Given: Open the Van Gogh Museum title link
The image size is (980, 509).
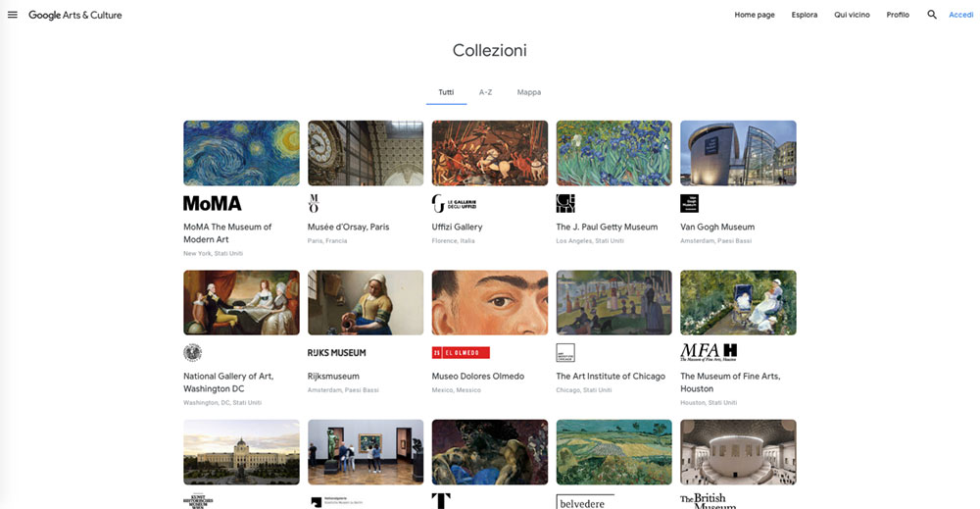Looking at the screenshot, I should [x=717, y=227].
